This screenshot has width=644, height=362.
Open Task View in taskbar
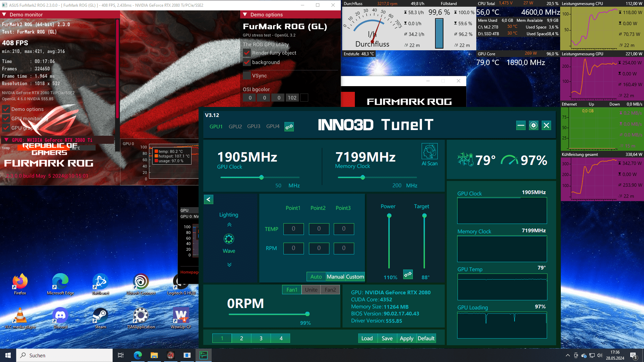(x=121, y=355)
